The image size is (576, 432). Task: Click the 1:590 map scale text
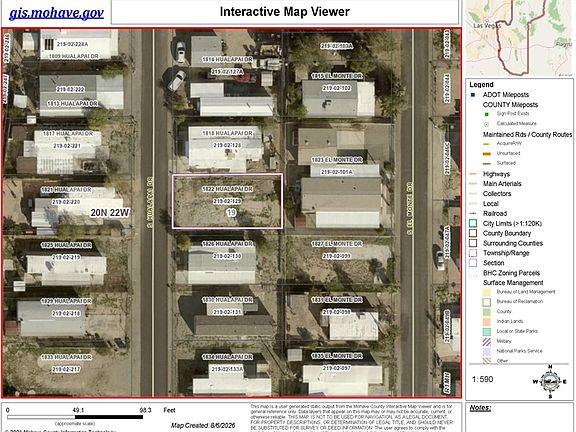pyautogui.click(x=482, y=379)
